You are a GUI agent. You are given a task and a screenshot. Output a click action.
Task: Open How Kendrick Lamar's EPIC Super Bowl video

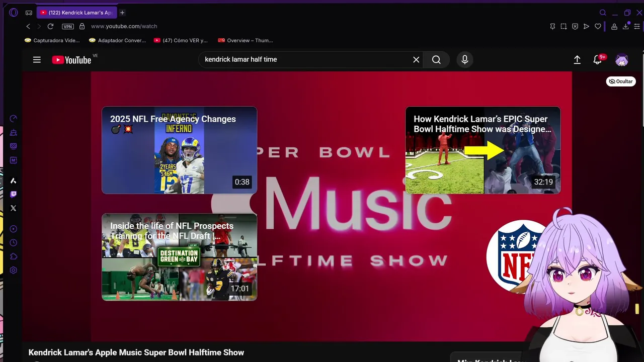[483, 150]
